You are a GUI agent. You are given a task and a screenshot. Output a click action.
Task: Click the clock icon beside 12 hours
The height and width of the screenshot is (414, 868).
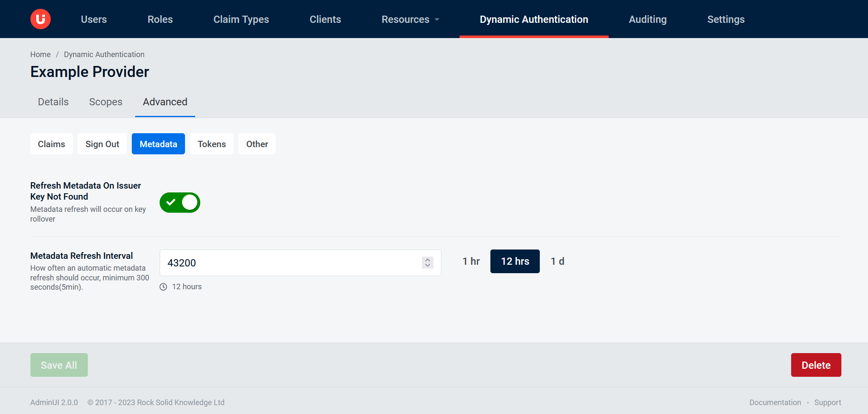[x=163, y=286]
